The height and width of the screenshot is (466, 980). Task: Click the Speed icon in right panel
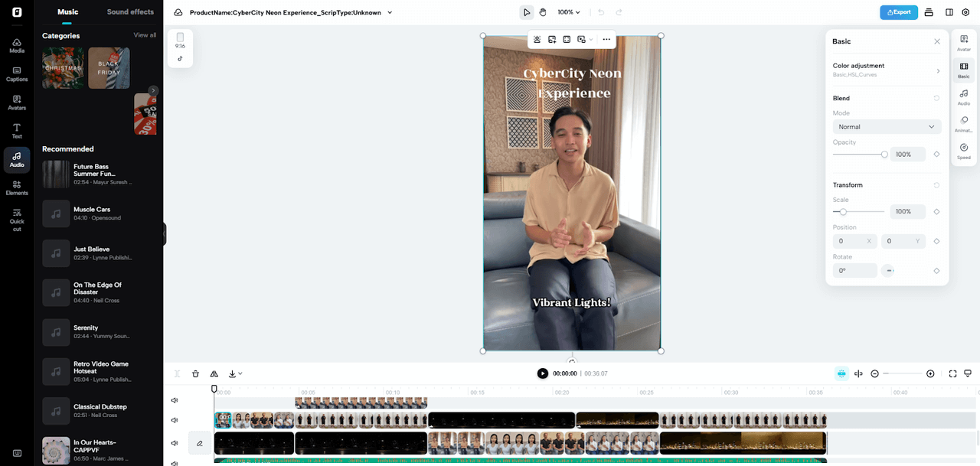click(963, 151)
